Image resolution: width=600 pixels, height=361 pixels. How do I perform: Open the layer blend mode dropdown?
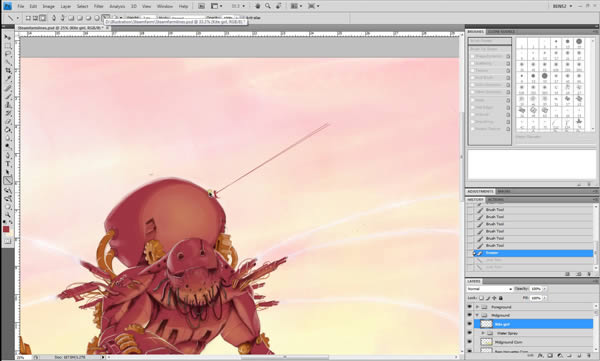tap(489, 289)
